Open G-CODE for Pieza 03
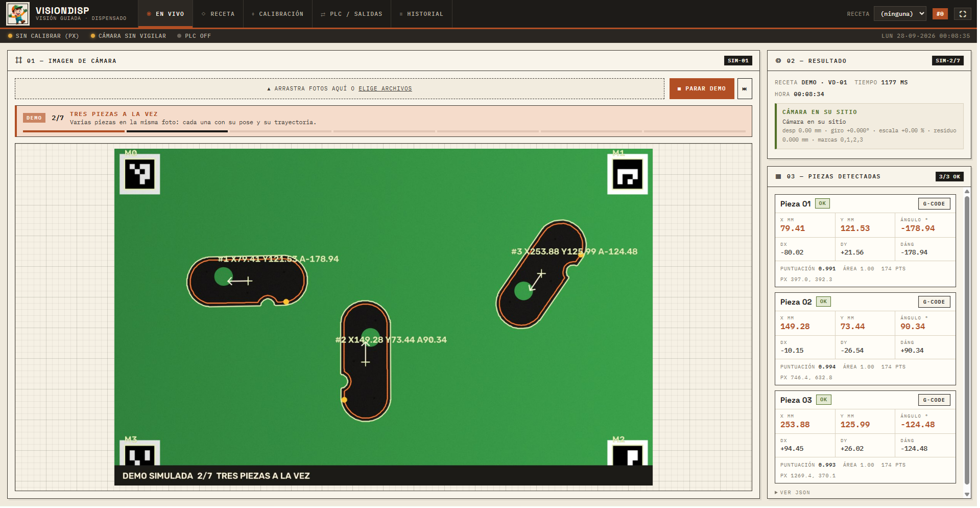This screenshot has height=508, width=980. (934, 400)
